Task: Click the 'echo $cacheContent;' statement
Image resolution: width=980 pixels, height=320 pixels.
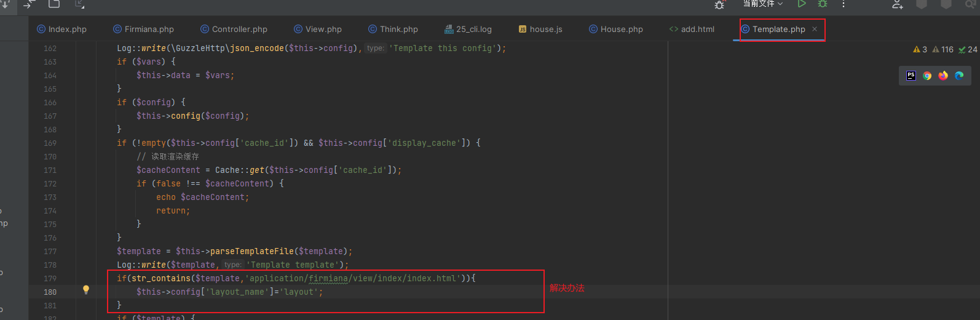Action: click(x=202, y=197)
